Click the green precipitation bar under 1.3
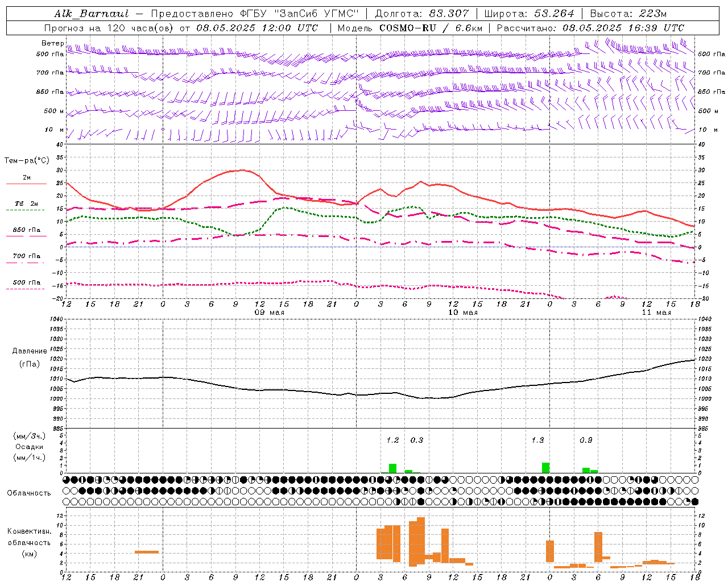Screen dimensions: 728x582 (545, 468)
